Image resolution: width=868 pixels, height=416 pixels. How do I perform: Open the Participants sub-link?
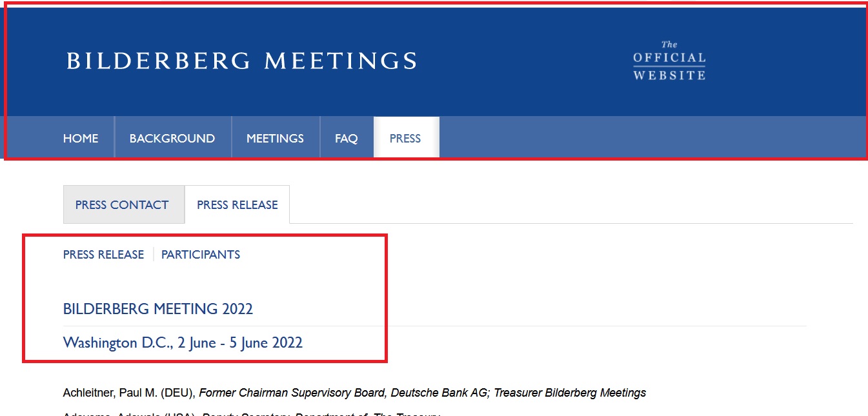201,255
